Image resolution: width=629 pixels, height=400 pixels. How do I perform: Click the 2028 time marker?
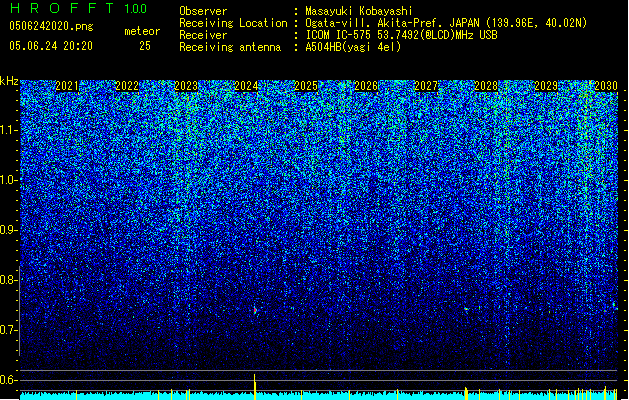pyautogui.click(x=486, y=86)
